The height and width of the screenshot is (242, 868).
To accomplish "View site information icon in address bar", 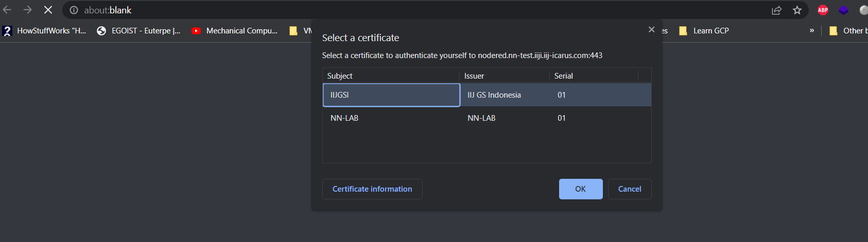I will click(74, 10).
